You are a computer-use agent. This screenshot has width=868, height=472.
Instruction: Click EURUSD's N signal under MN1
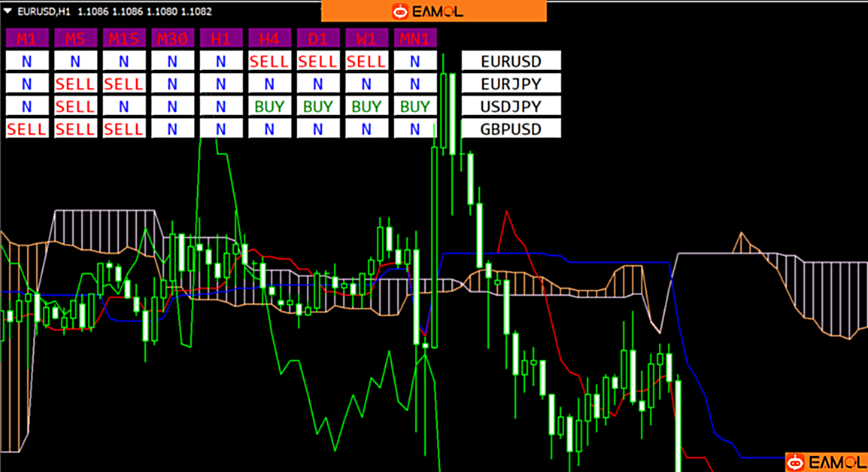point(415,61)
